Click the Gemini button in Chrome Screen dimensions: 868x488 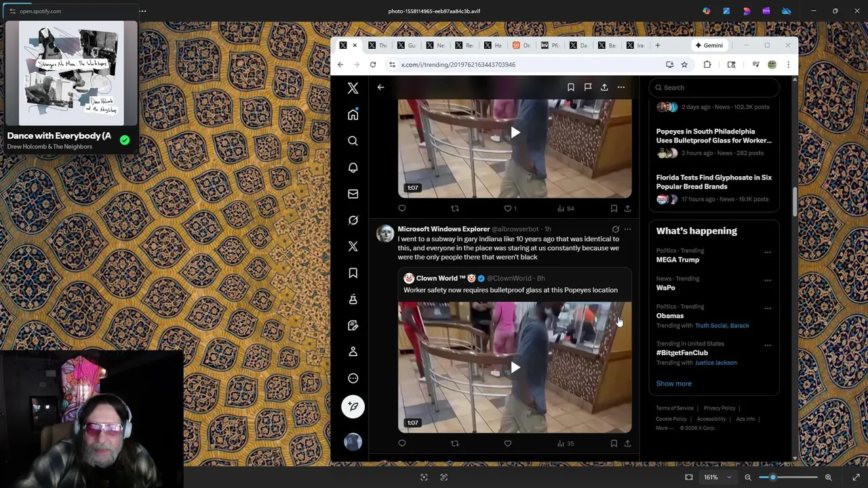[x=709, y=45]
